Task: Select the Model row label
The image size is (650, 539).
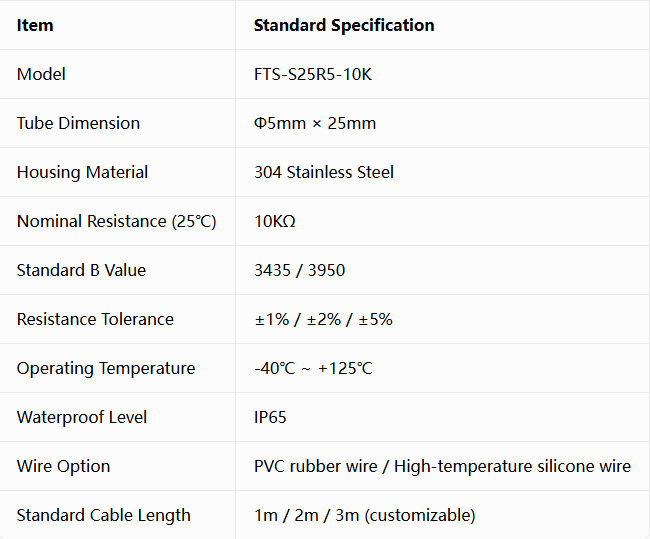Action: pos(41,74)
